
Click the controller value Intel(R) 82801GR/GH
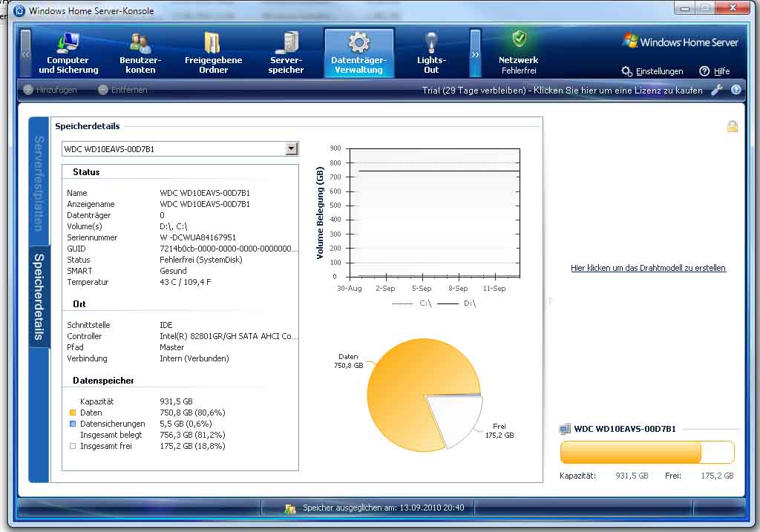(229, 336)
